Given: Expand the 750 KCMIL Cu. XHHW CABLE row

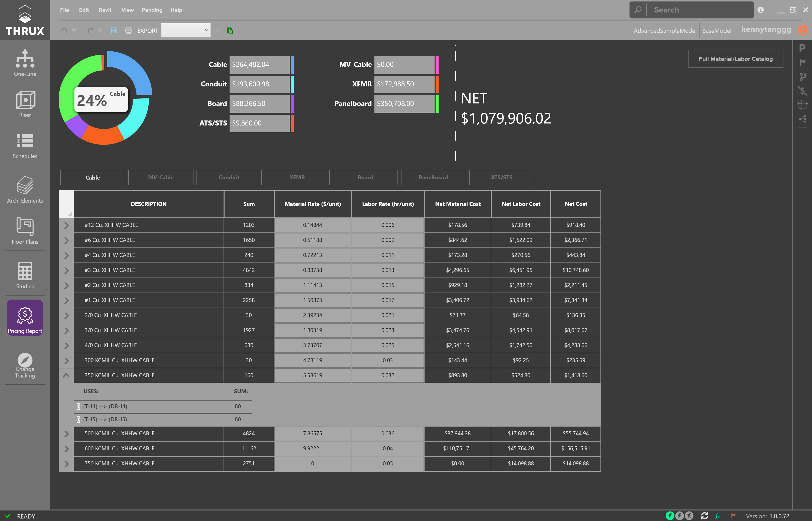Looking at the screenshot, I should pos(66,464).
